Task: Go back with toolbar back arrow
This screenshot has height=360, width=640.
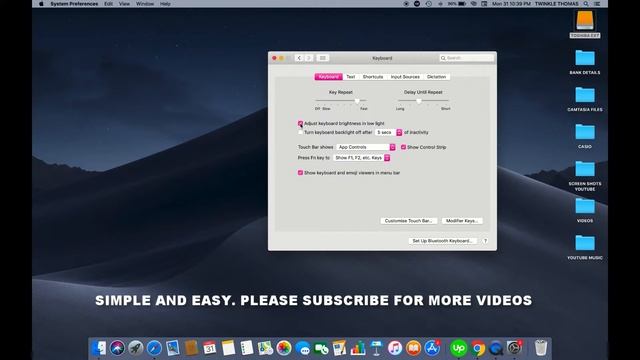Action: pyautogui.click(x=299, y=58)
